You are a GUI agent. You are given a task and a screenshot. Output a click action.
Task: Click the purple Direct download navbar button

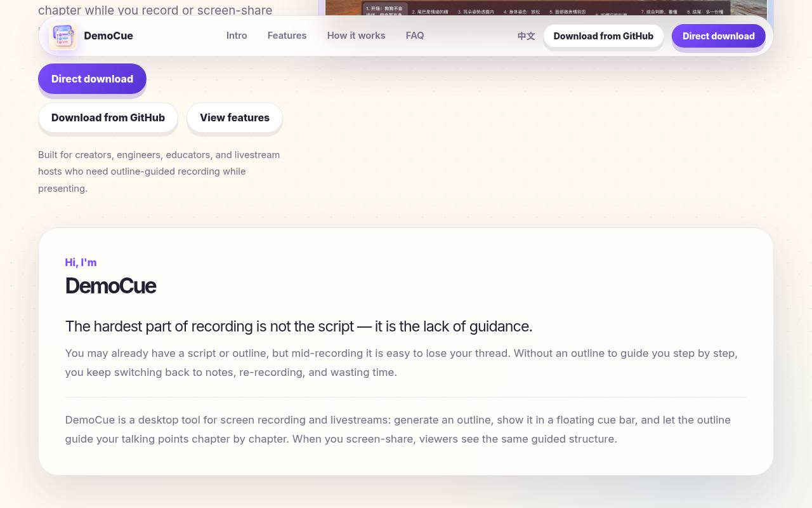[719, 36]
